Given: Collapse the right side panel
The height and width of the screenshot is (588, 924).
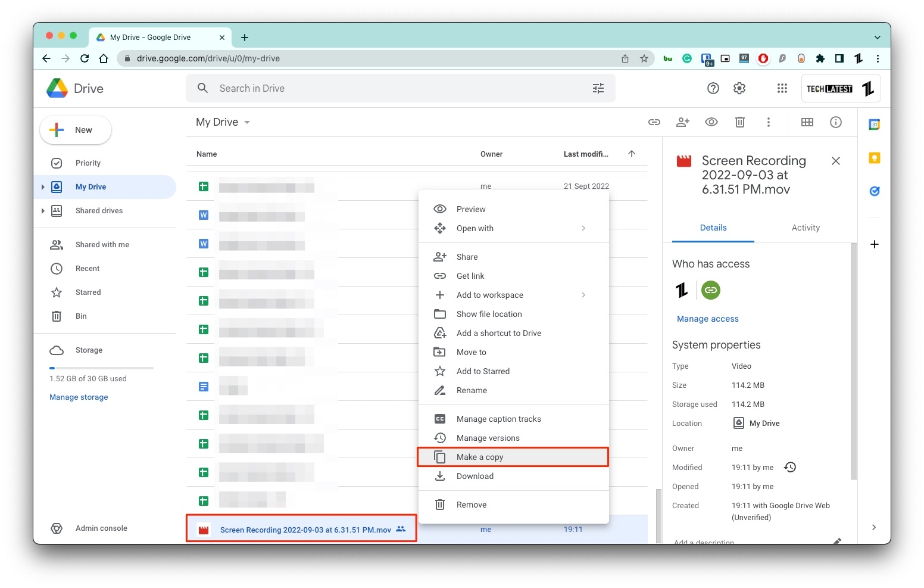Looking at the screenshot, I should coord(873,527).
